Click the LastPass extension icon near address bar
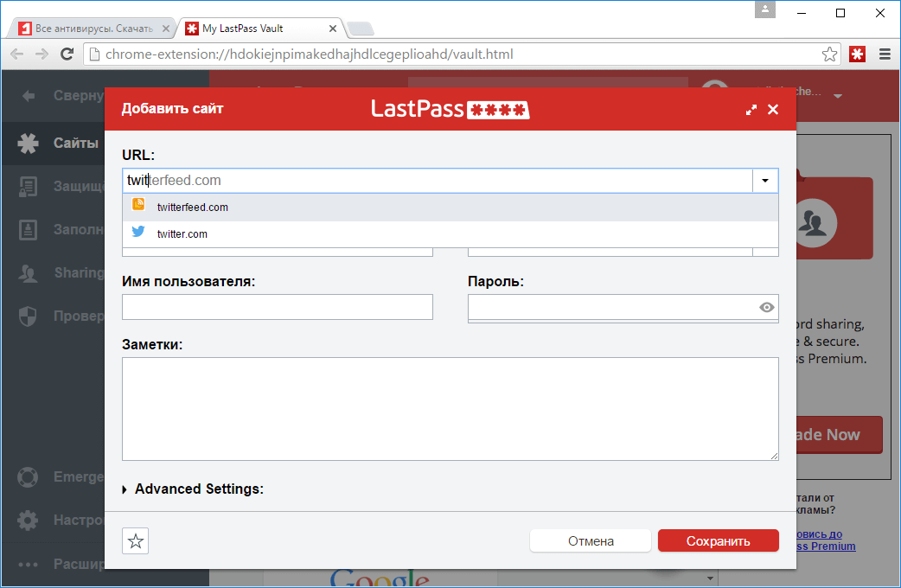The image size is (901, 588). (x=857, y=54)
